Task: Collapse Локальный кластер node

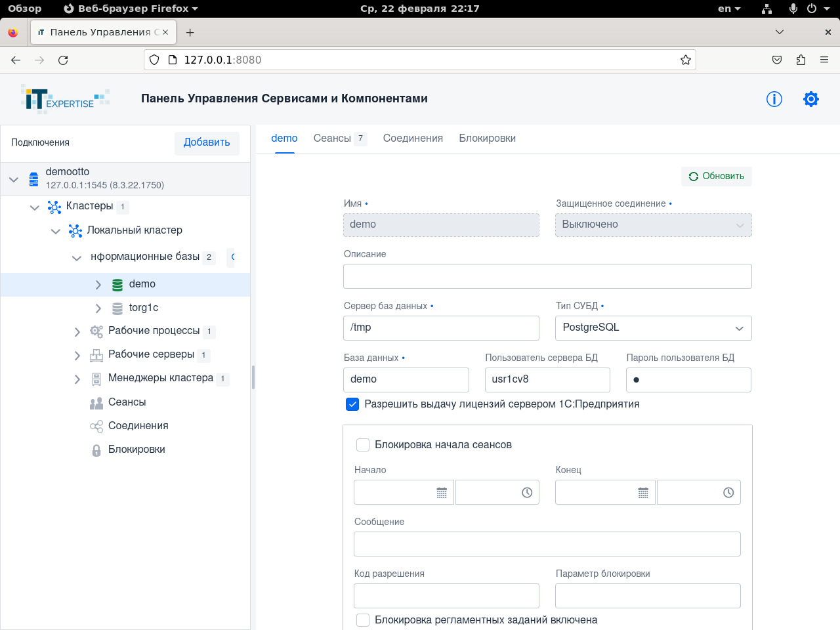Action: click(x=56, y=231)
